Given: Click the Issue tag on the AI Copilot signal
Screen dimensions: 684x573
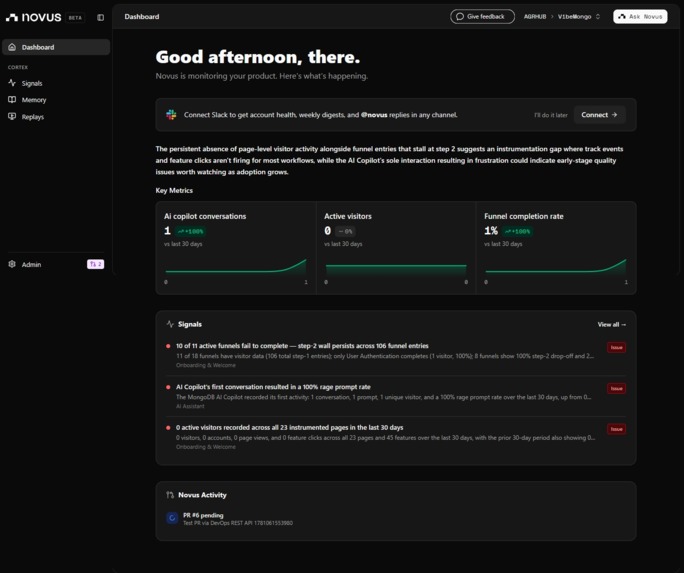Looking at the screenshot, I should [x=616, y=389].
